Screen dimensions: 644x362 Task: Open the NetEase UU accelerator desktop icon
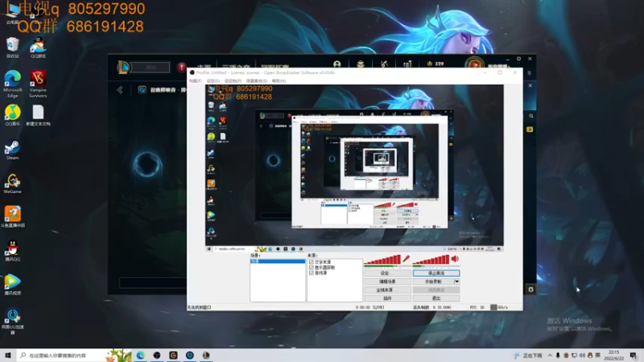pos(12,321)
